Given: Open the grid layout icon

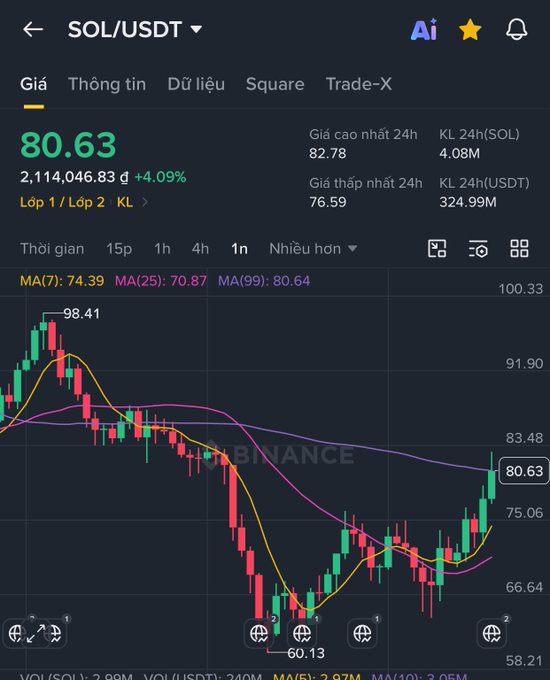Looking at the screenshot, I should [x=519, y=249].
